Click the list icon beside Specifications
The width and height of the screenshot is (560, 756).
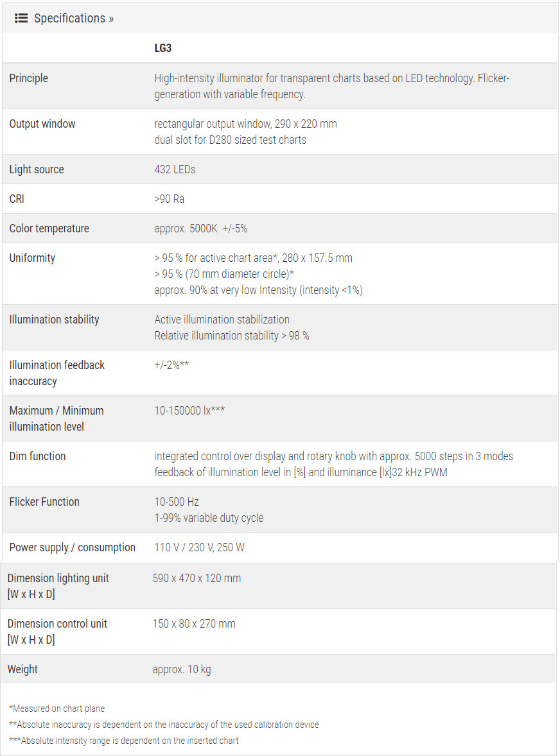21,18
